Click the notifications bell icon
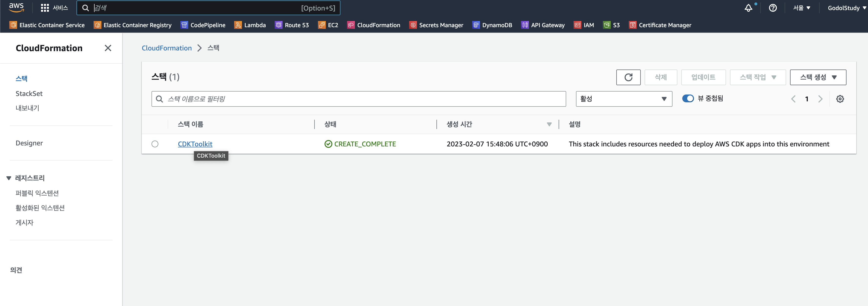 click(x=748, y=8)
